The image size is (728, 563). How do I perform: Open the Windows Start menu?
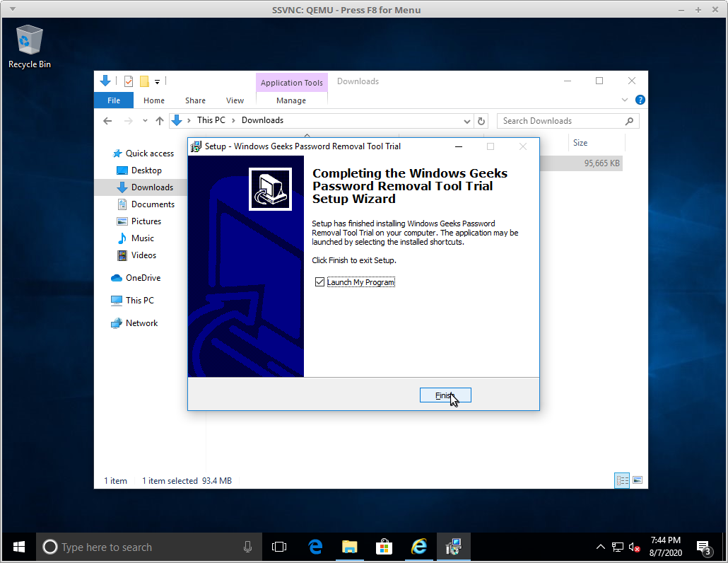18,547
